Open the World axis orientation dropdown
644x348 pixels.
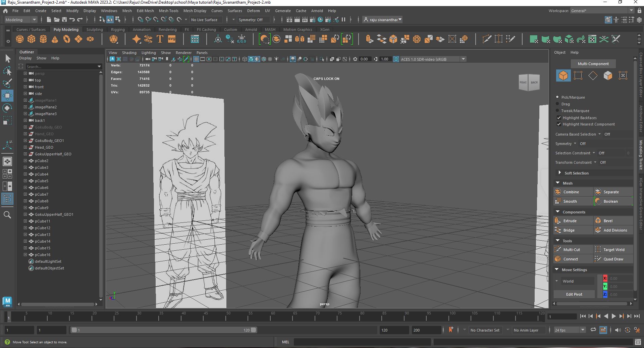(575, 281)
